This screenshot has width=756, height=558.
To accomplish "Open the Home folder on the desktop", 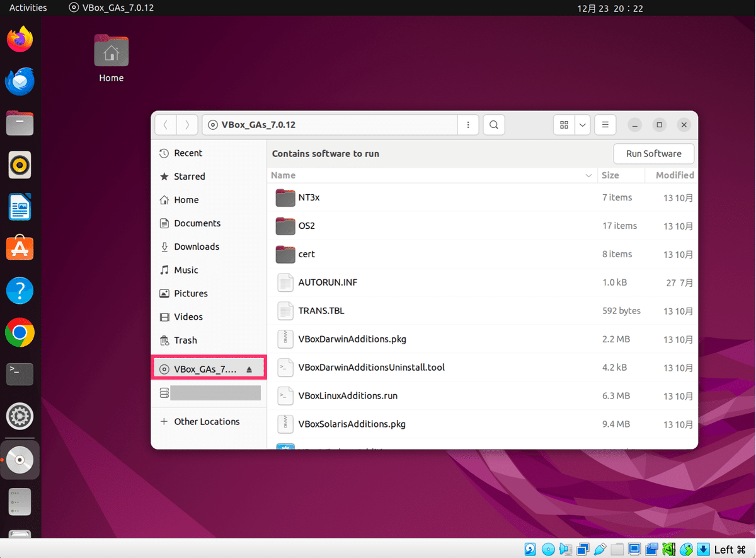I will click(x=111, y=59).
